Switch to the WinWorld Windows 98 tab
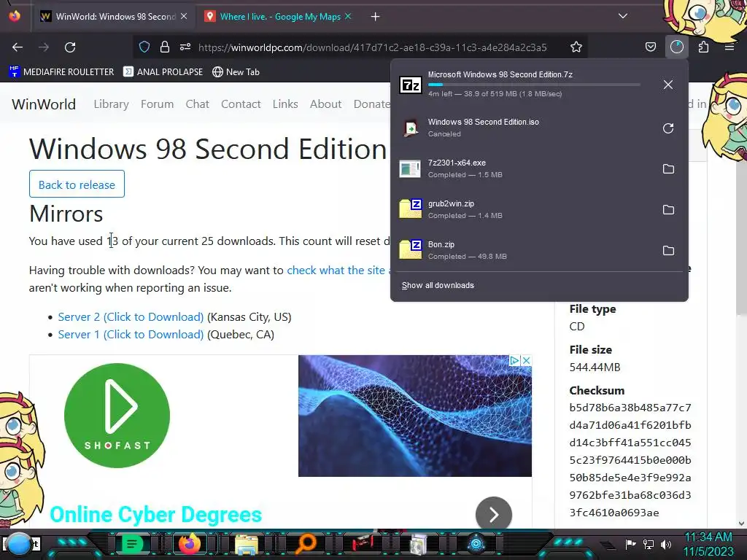 pyautogui.click(x=115, y=16)
